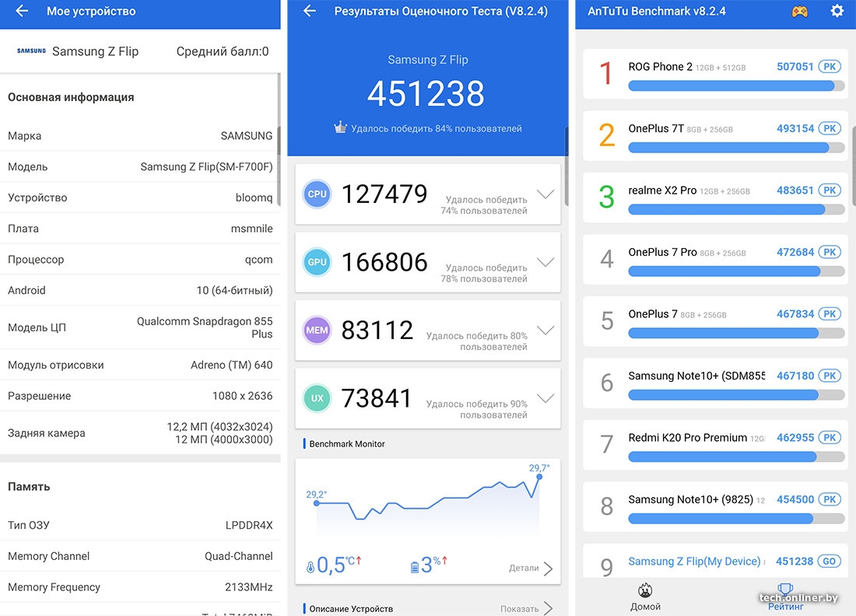The width and height of the screenshot is (856, 616).
Task: Open the Рейтинг tab
Action: point(786,597)
